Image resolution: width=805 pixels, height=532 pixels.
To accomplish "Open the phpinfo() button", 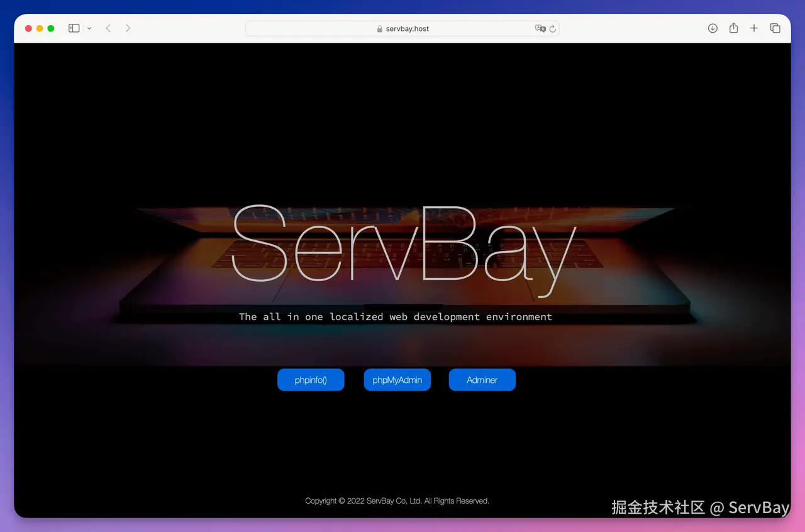I will [311, 380].
